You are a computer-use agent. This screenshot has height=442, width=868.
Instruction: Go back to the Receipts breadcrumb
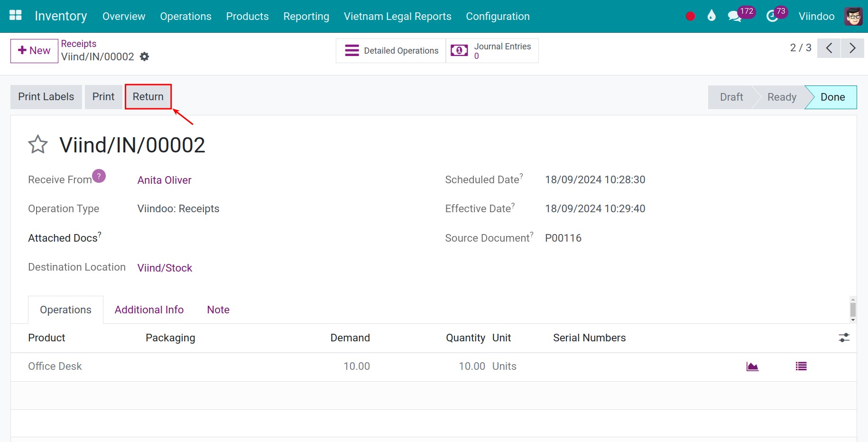(x=79, y=44)
